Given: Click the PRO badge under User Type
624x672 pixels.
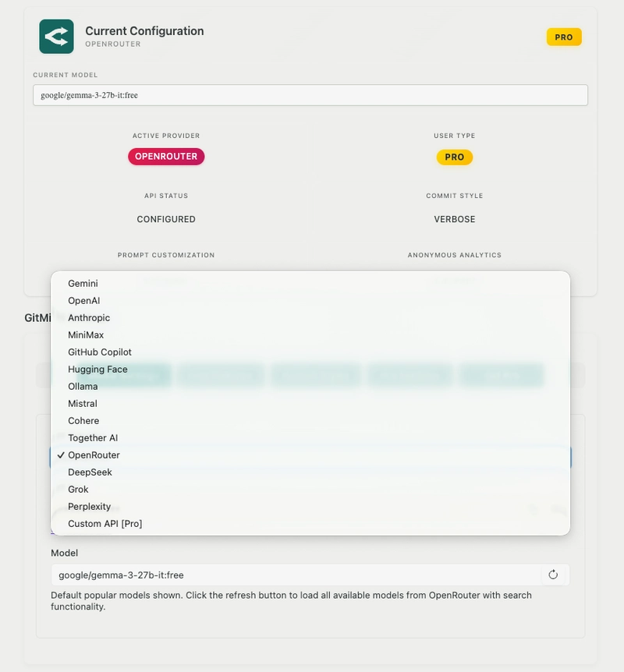Looking at the screenshot, I should coord(456,157).
